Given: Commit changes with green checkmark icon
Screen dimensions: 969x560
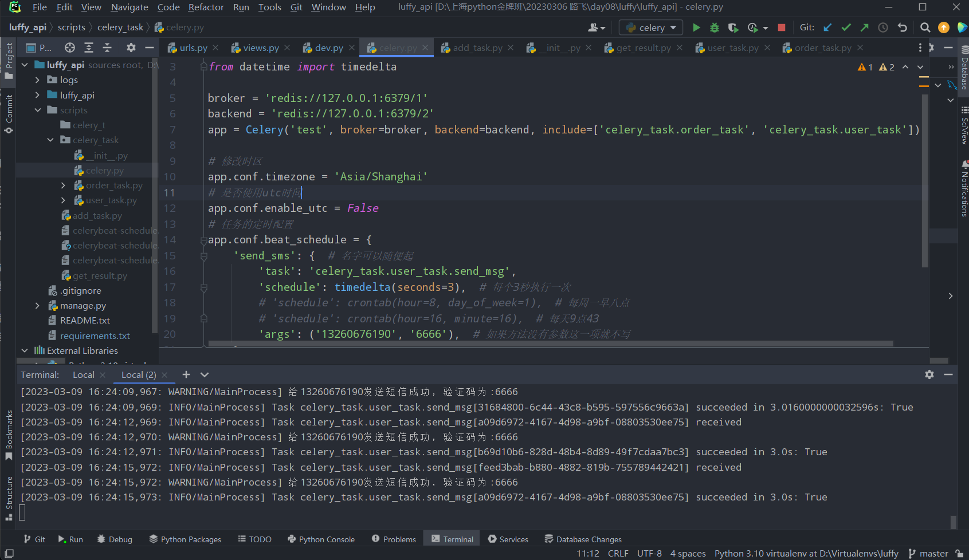Looking at the screenshot, I should click(x=846, y=27).
